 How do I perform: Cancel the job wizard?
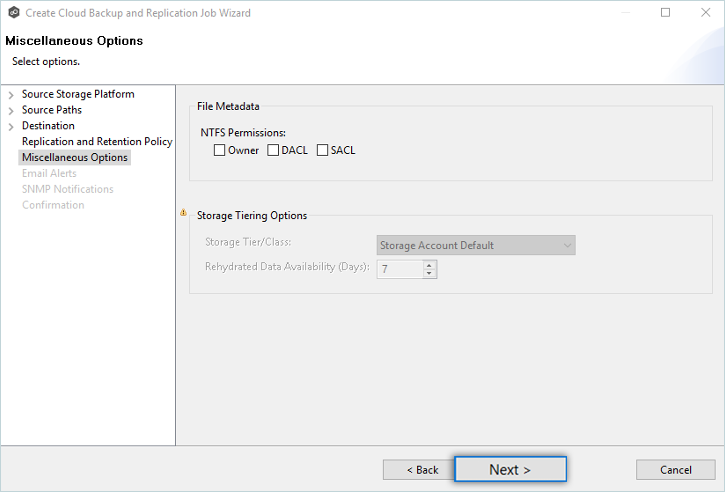[x=676, y=470]
